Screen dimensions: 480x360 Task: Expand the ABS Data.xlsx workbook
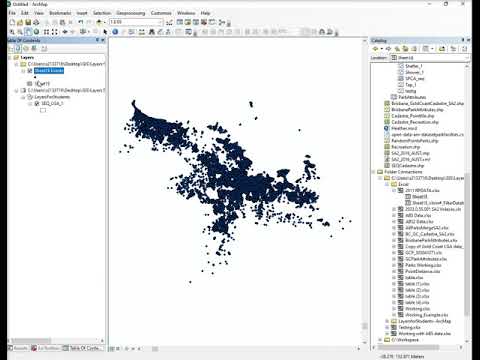(x=394, y=216)
